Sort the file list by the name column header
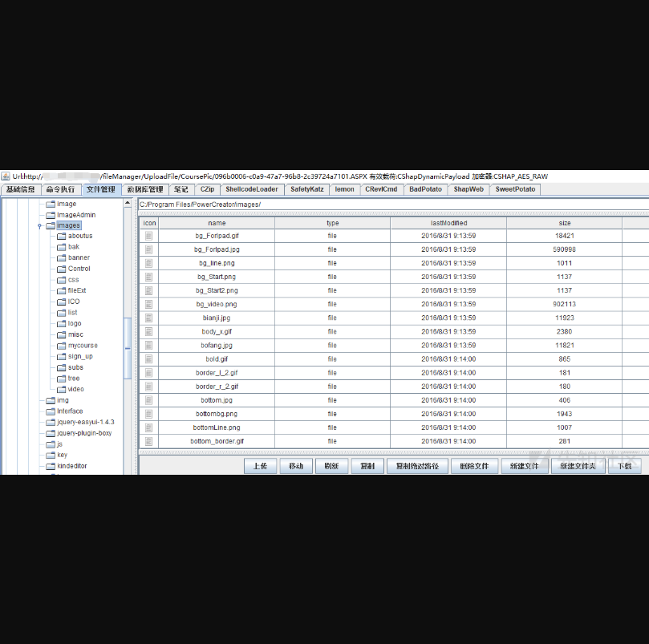The width and height of the screenshot is (649, 644). click(x=217, y=223)
